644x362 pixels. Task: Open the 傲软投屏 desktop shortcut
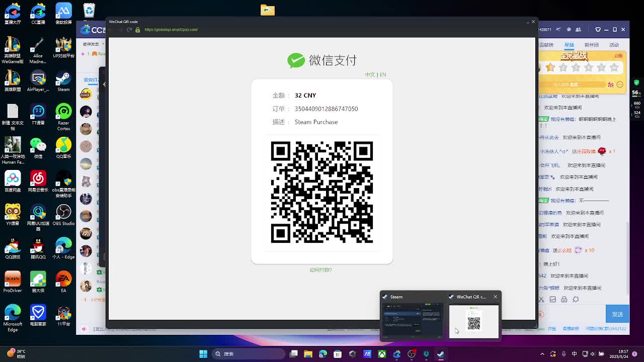click(x=63, y=14)
